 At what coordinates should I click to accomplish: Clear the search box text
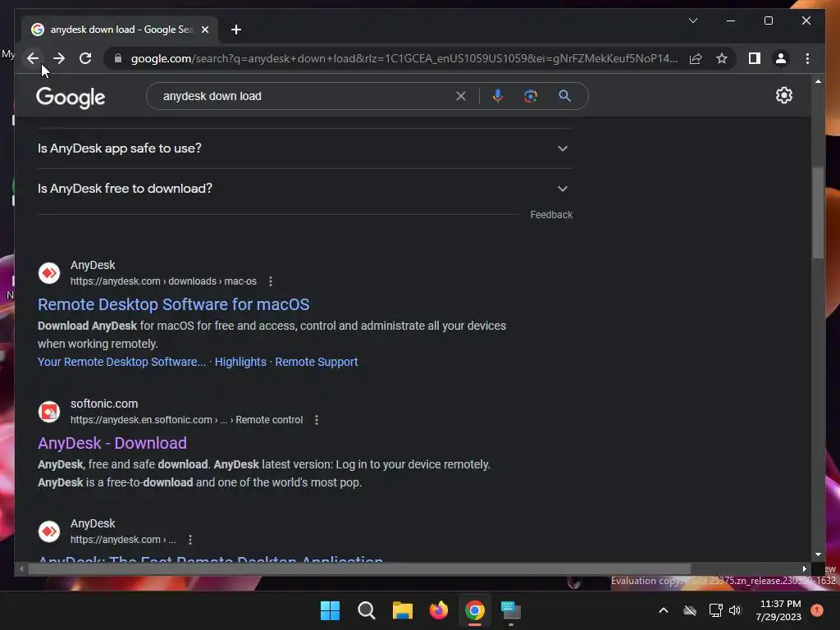461,96
